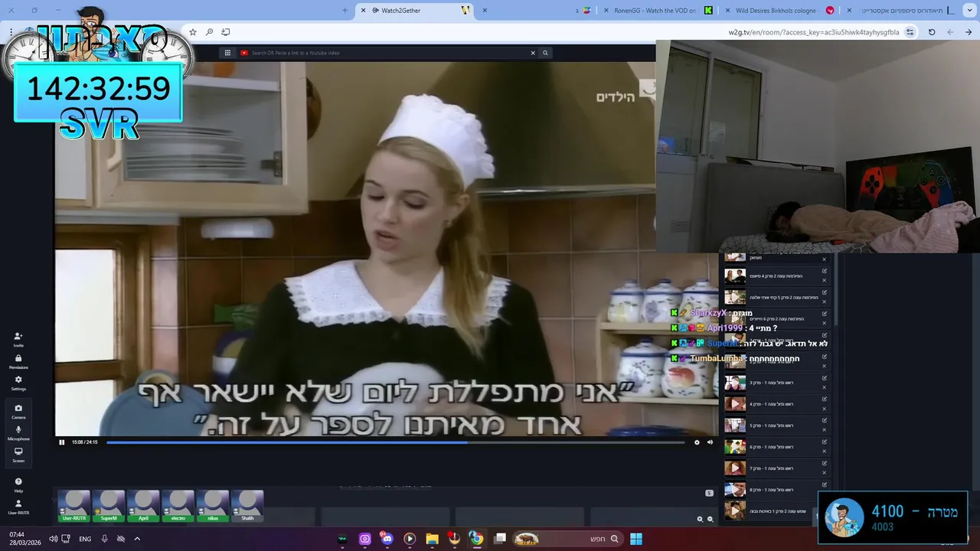Select the nikas participant tile
This screenshot has height=551, width=980.
coord(213,506)
